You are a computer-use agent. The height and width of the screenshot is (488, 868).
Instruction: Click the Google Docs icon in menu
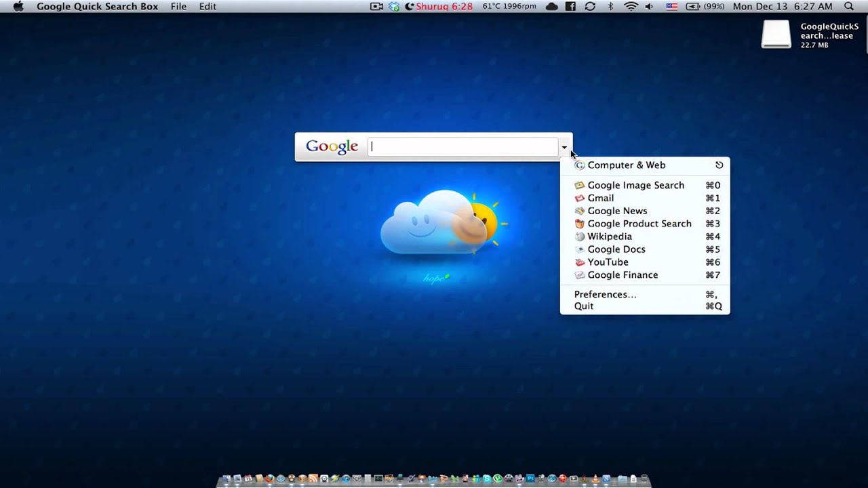click(x=579, y=249)
